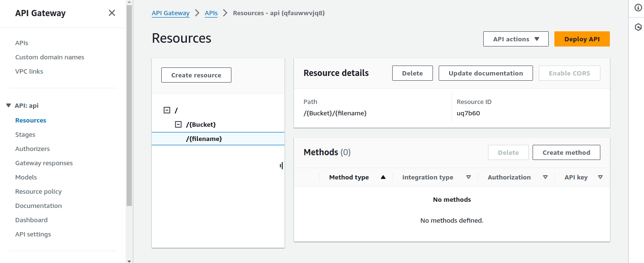Select the /{filename} resource
Image resolution: width=644 pixels, height=263 pixels.
click(204, 139)
